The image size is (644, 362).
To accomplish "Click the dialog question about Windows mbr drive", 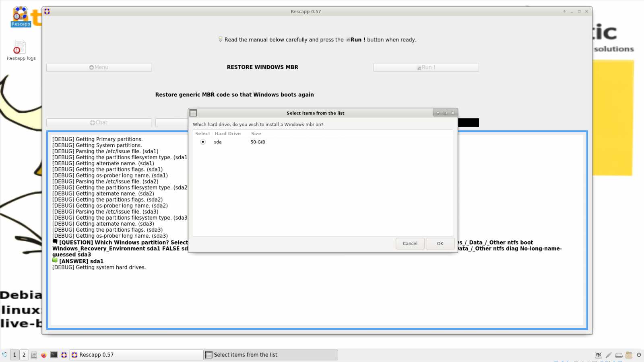I will [258, 125].
